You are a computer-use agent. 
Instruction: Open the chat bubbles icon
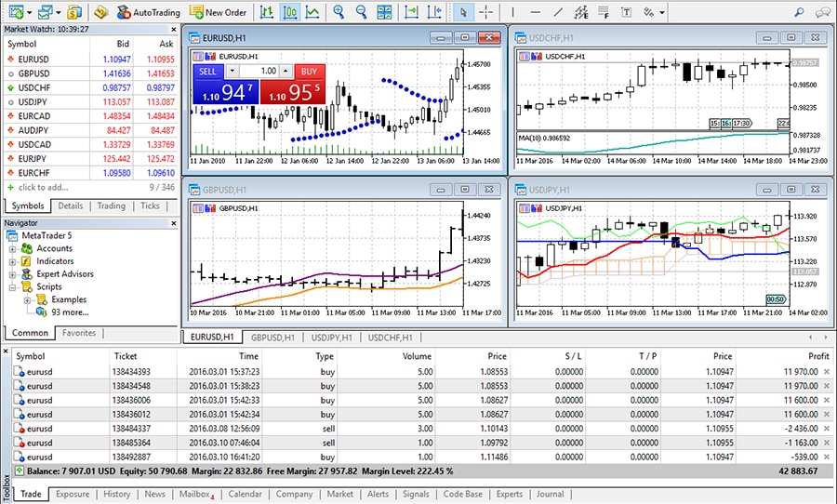coord(823,12)
